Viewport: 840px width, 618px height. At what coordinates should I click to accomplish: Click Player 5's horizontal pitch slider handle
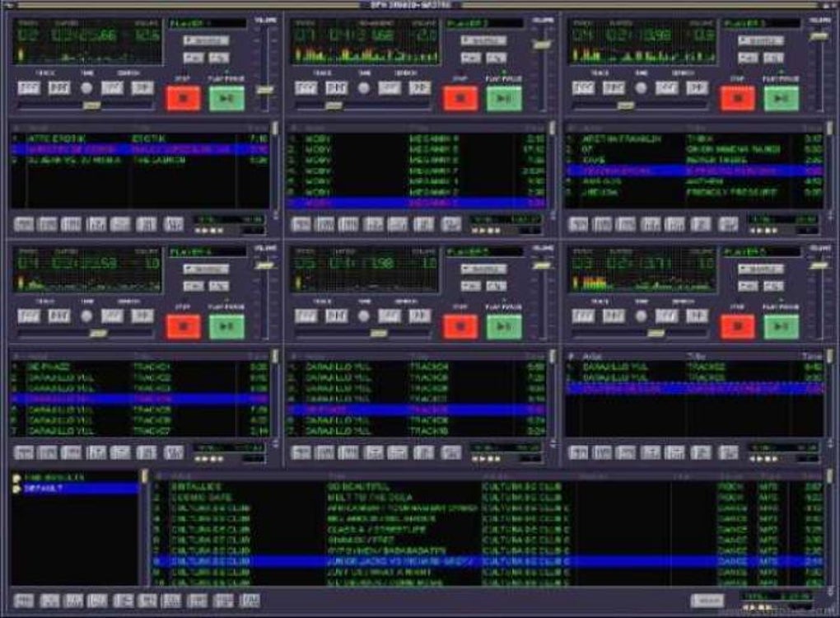(x=379, y=334)
